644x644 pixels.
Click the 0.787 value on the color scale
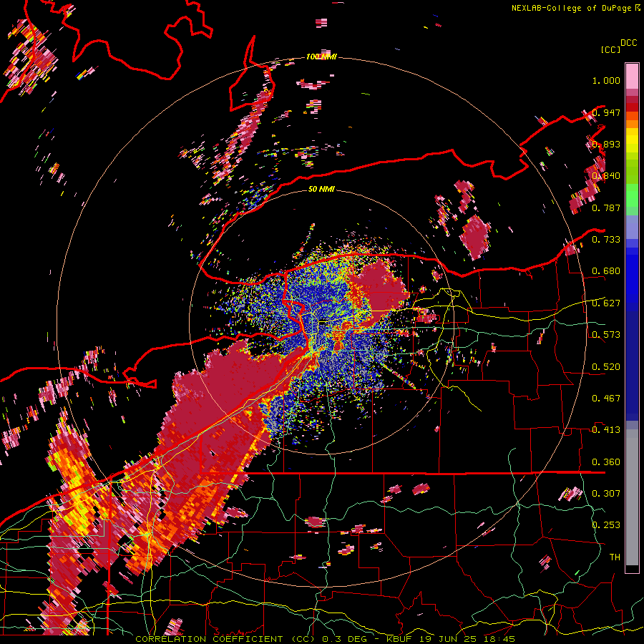tap(606, 208)
